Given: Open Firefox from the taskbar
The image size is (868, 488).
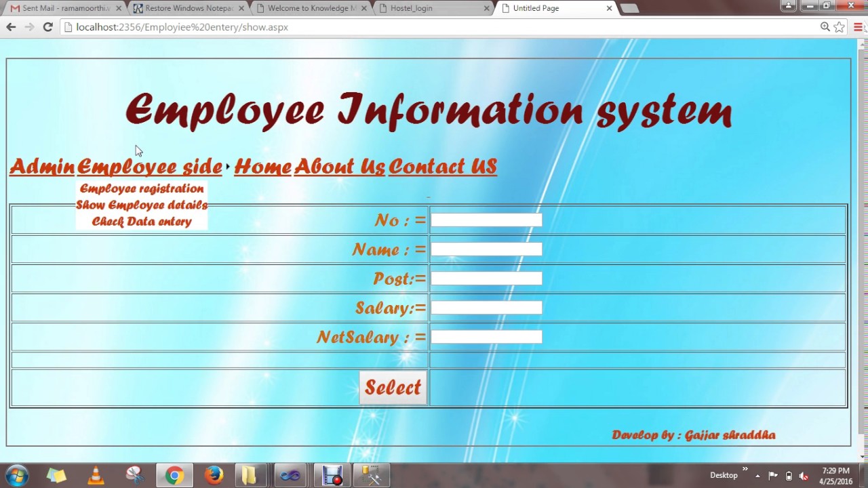Looking at the screenshot, I should coord(214,476).
